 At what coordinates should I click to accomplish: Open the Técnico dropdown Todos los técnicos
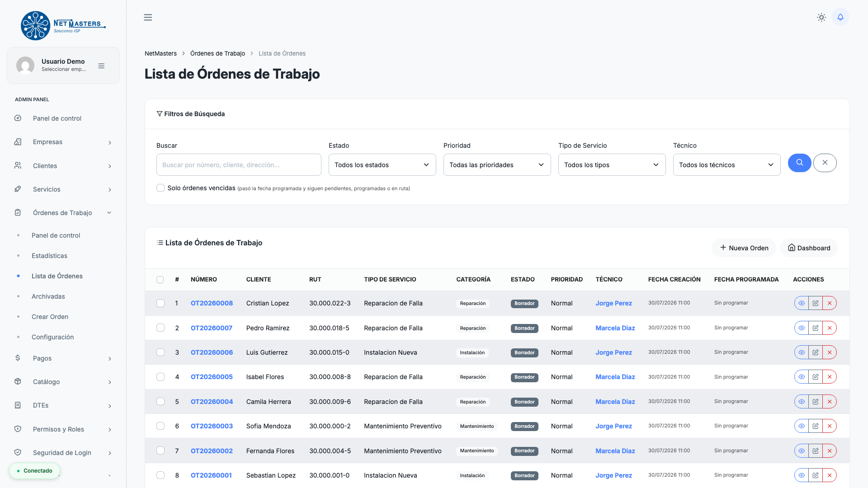[726, 165]
